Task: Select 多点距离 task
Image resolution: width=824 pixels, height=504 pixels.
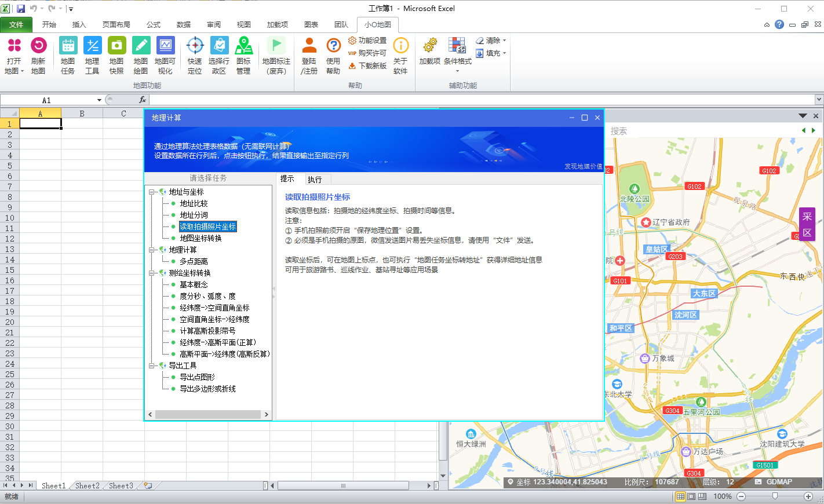Action: 194,261
